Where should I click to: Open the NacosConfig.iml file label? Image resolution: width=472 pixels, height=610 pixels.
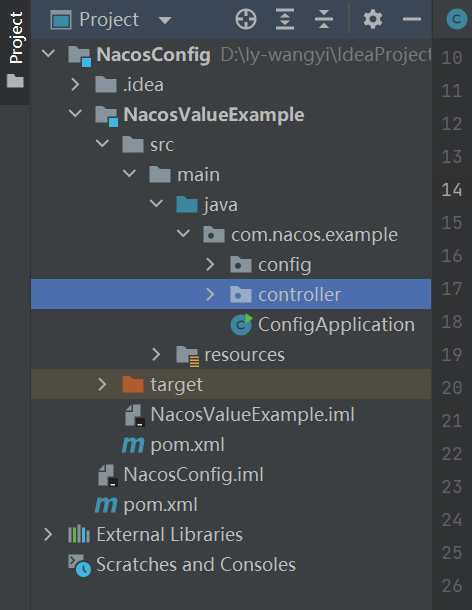click(x=193, y=475)
